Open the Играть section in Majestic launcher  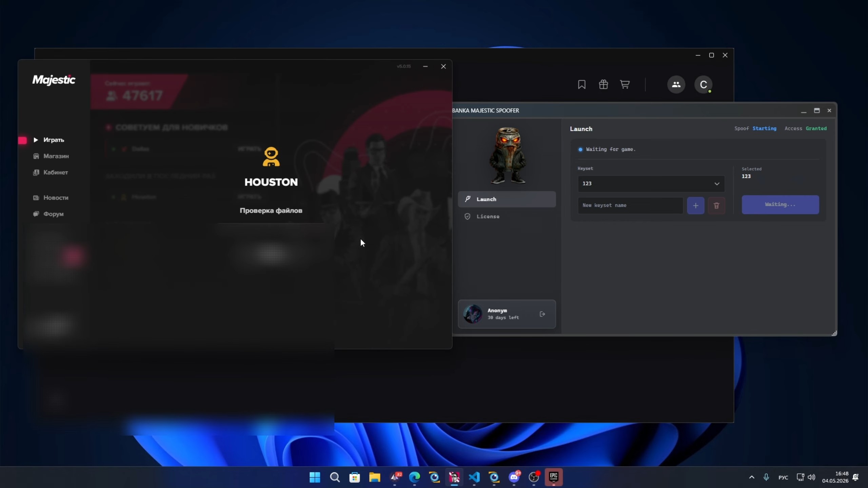pyautogui.click(x=48, y=140)
